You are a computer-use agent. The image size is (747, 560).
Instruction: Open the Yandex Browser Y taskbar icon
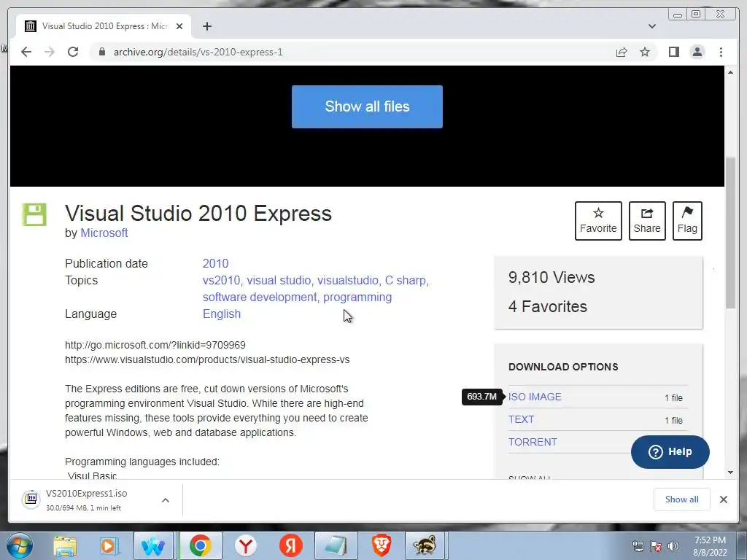(245, 546)
